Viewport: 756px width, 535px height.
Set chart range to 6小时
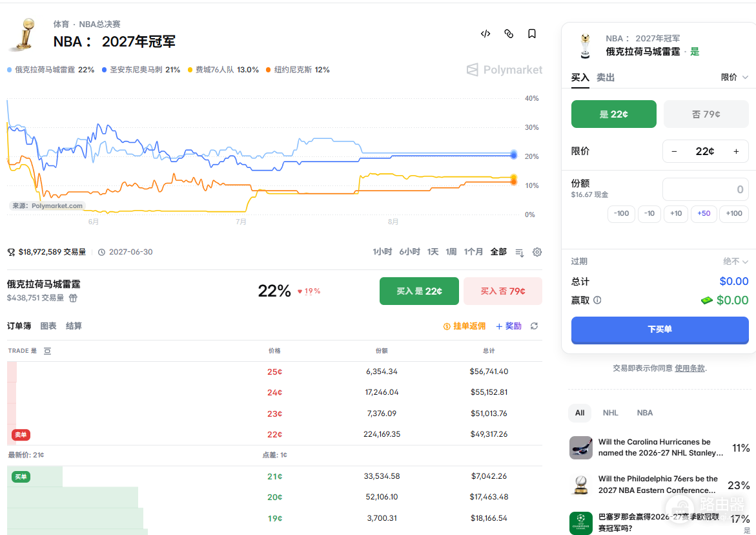pos(409,252)
